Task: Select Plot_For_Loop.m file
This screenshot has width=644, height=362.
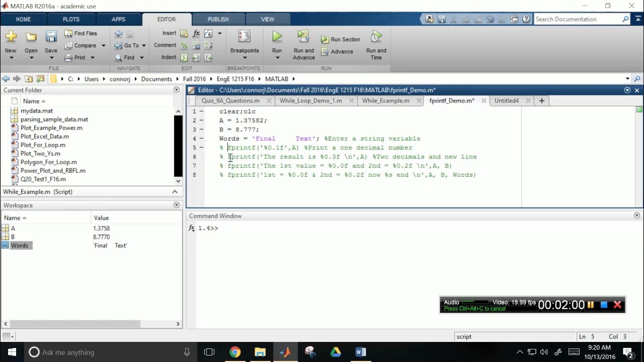Action: point(43,145)
